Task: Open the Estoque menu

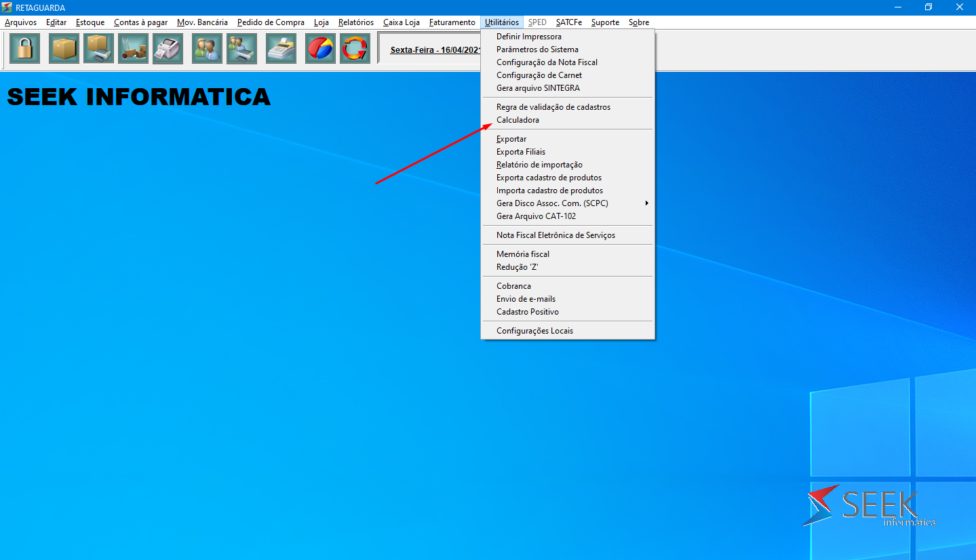Action: (x=90, y=22)
